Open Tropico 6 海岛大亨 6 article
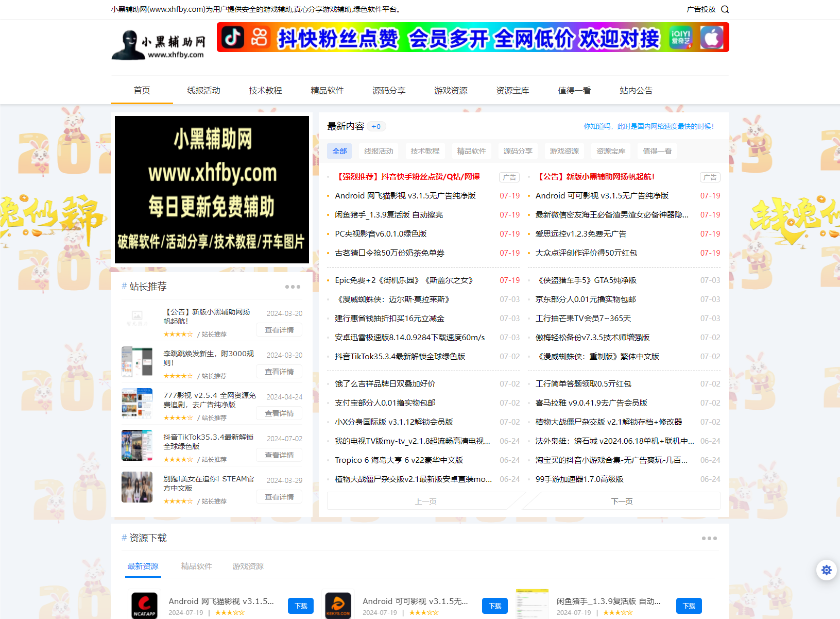The width and height of the screenshot is (840, 619). pyautogui.click(x=399, y=460)
